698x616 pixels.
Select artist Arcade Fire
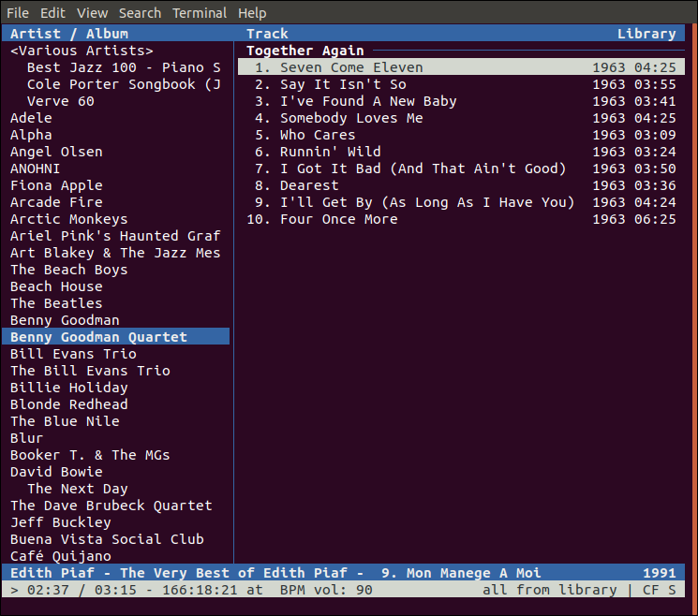pos(56,202)
